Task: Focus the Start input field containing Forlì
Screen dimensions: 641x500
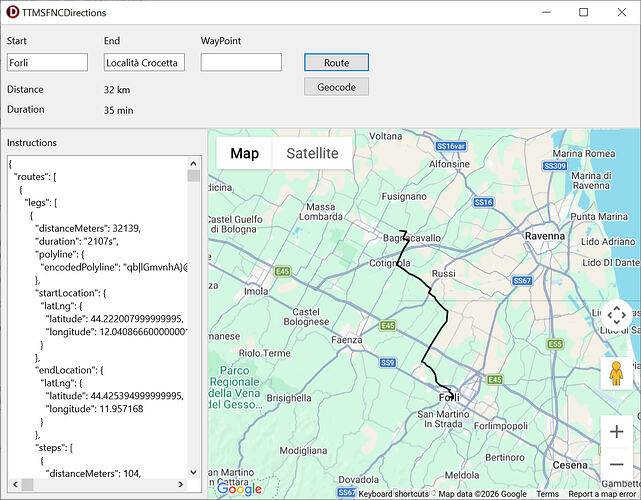Action: point(47,63)
